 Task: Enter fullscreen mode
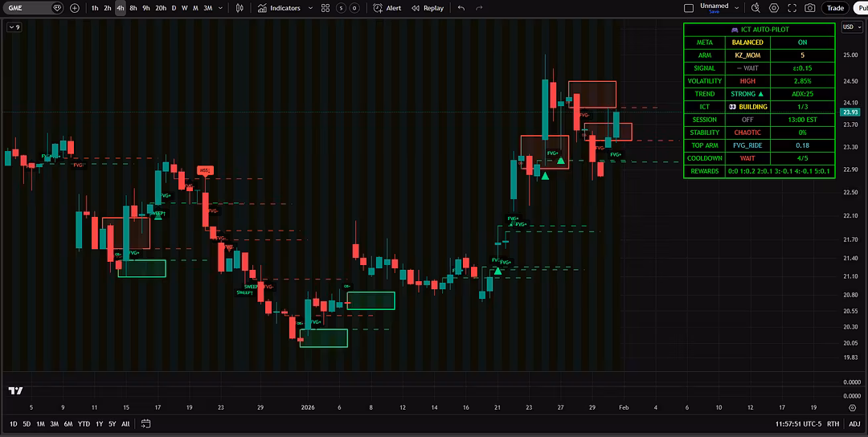click(x=792, y=8)
